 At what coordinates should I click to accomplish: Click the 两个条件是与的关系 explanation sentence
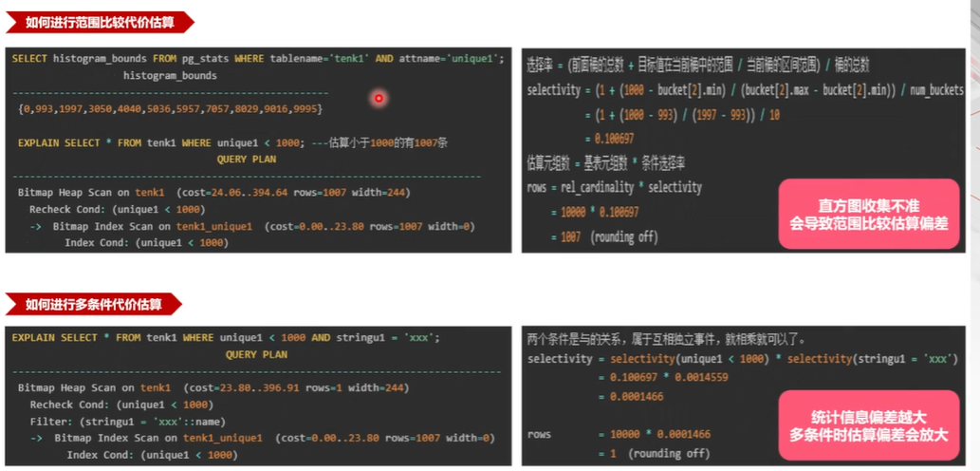point(664,339)
